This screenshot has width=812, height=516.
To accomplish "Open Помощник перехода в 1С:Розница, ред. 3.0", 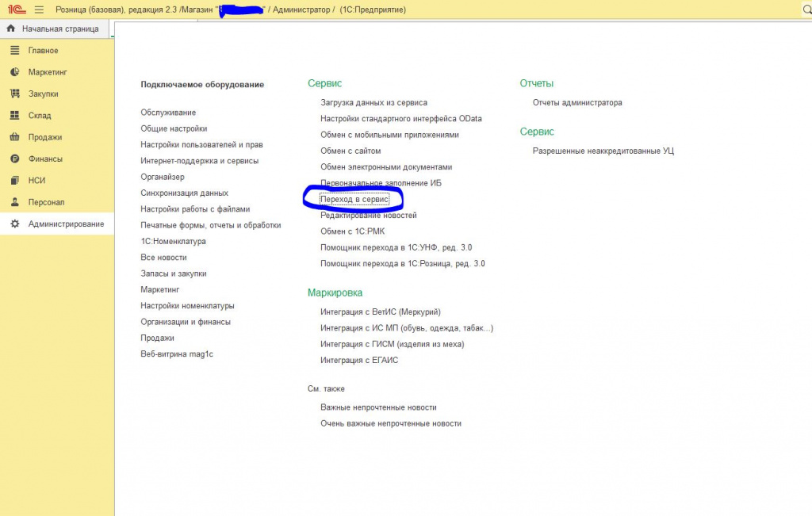I will (x=402, y=263).
